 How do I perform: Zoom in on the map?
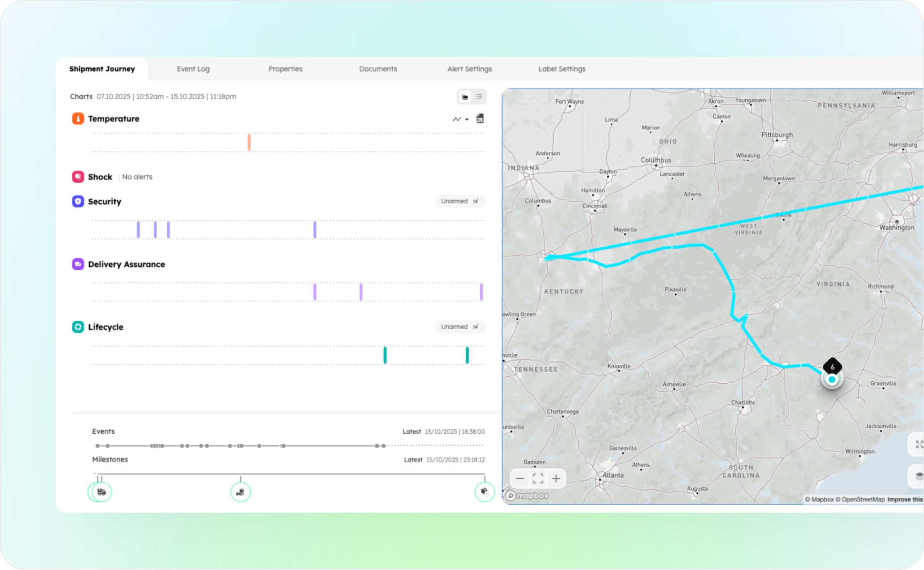click(556, 479)
